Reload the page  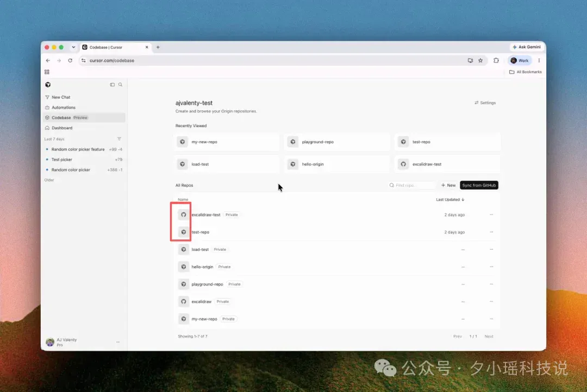[70, 61]
